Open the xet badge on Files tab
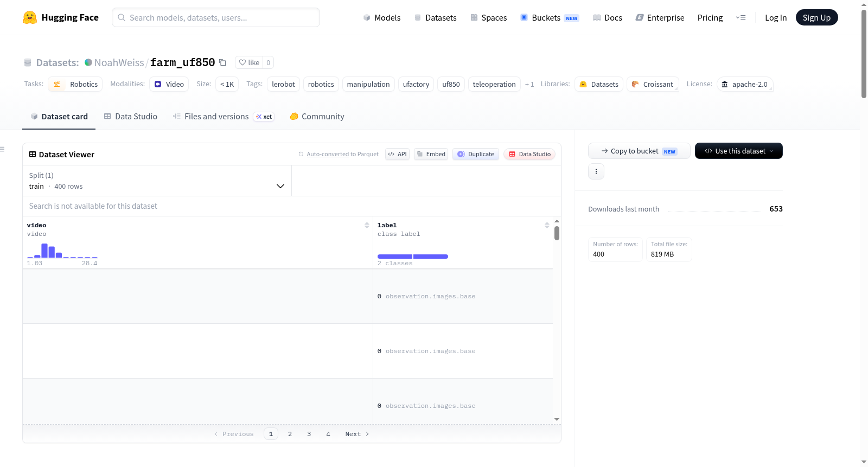The height and width of the screenshot is (467, 868). coord(264,117)
